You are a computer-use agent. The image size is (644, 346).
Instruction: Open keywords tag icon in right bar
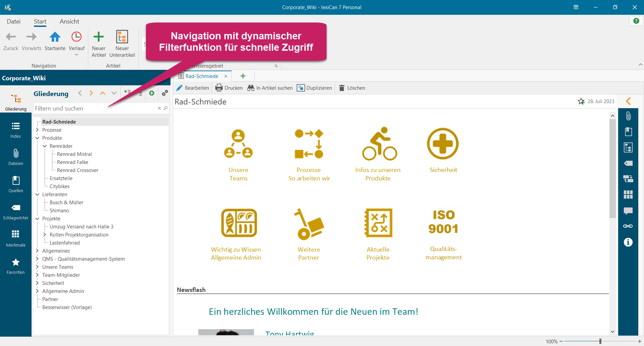pyautogui.click(x=628, y=163)
